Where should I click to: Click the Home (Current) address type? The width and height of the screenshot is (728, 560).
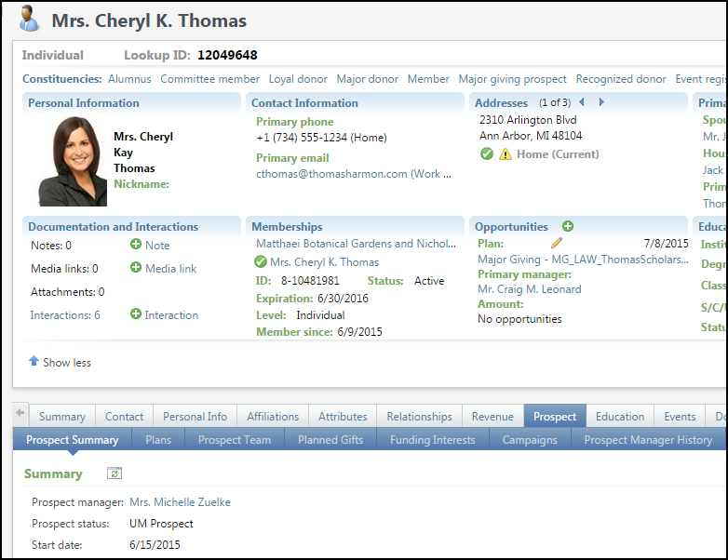point(558,154)
